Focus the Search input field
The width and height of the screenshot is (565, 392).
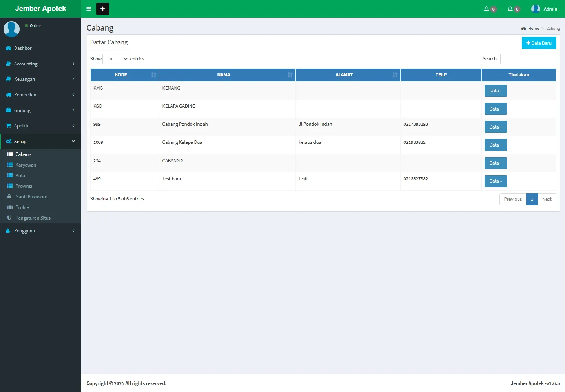click(528, 59)
